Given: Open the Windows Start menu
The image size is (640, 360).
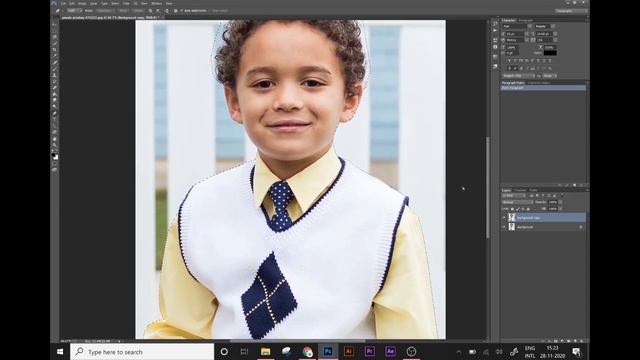Looking at the screenshot, I should tap(60, 351).
